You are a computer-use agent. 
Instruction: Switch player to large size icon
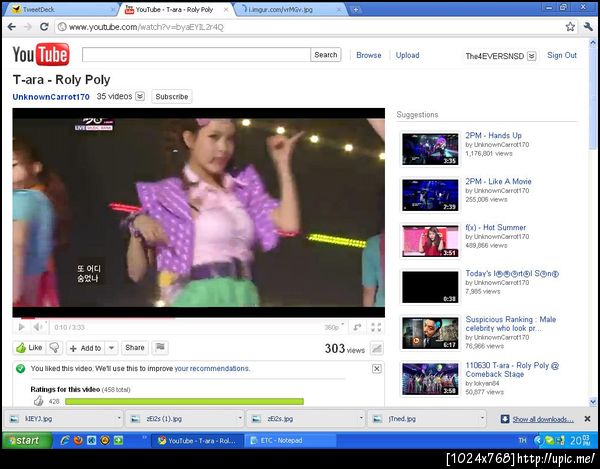[x=357, y=327]
